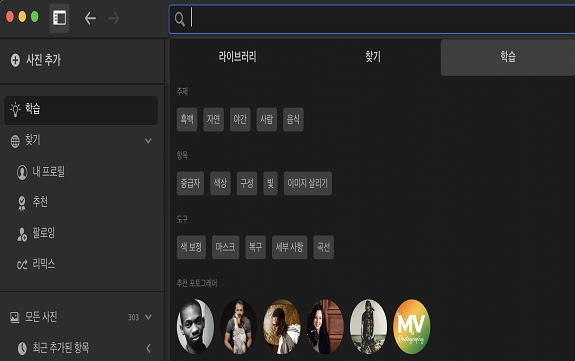The image size is (575, 361).
Task: Pick the 복구 tool tag
Action: point(256,247)
